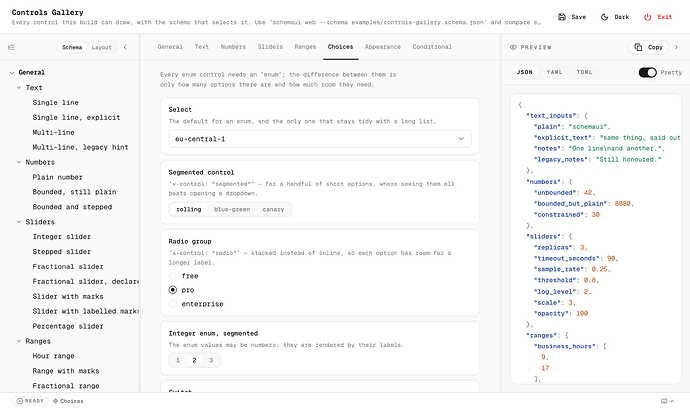Collapse the sidebar with the left chevron
690x408 pixels.
tap(125, 47)
